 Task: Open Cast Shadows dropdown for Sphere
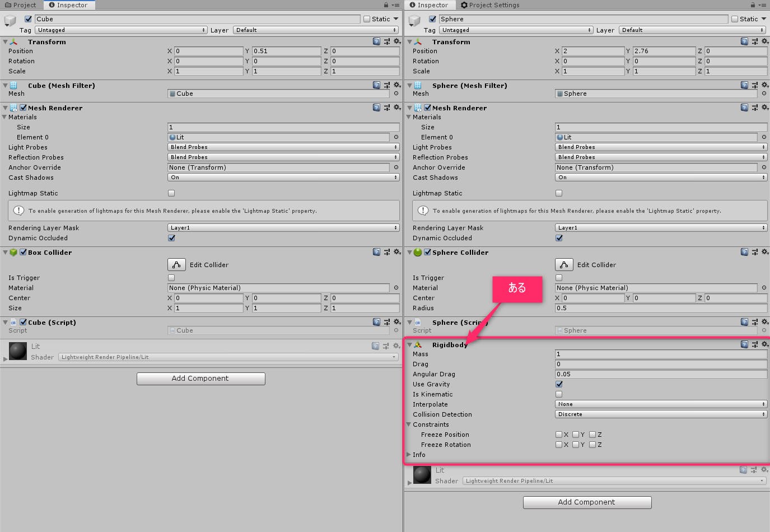[661, 178]
